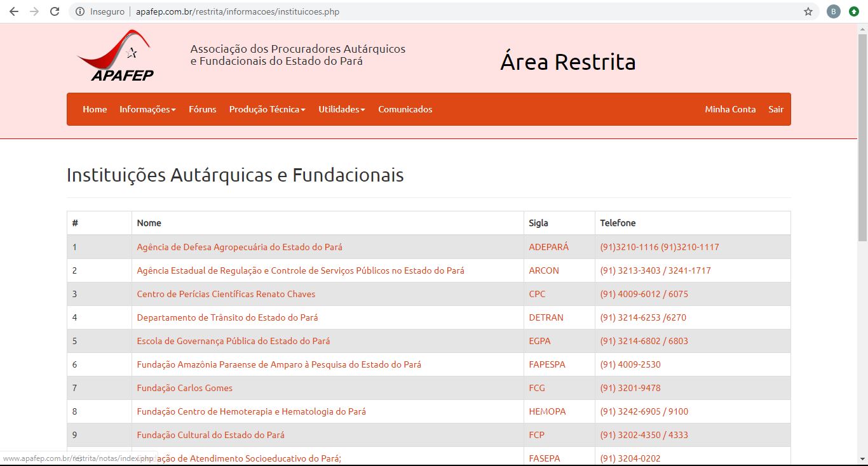Click the # column header
The image size is (868, 466).
click(x=75, y=223)
